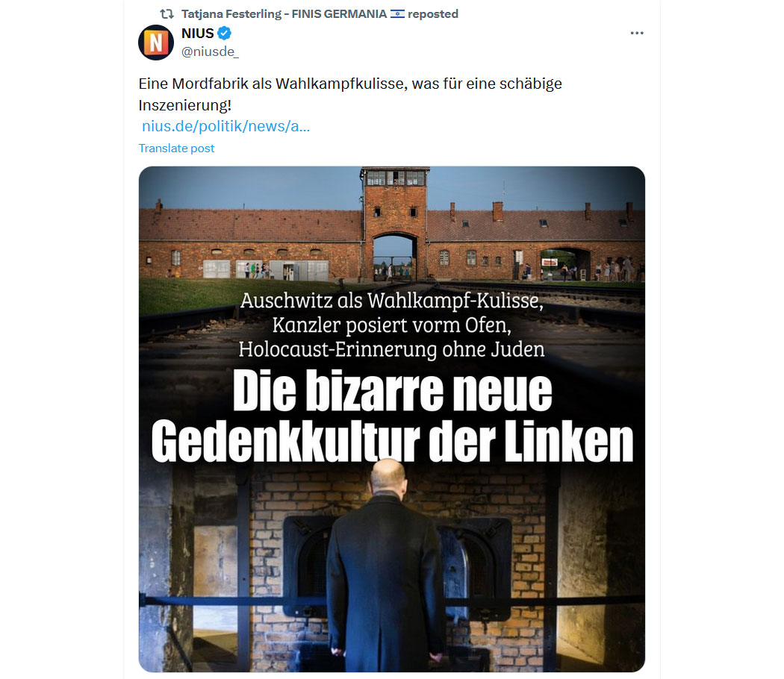Click the 'reposted' label

point(433,14)
